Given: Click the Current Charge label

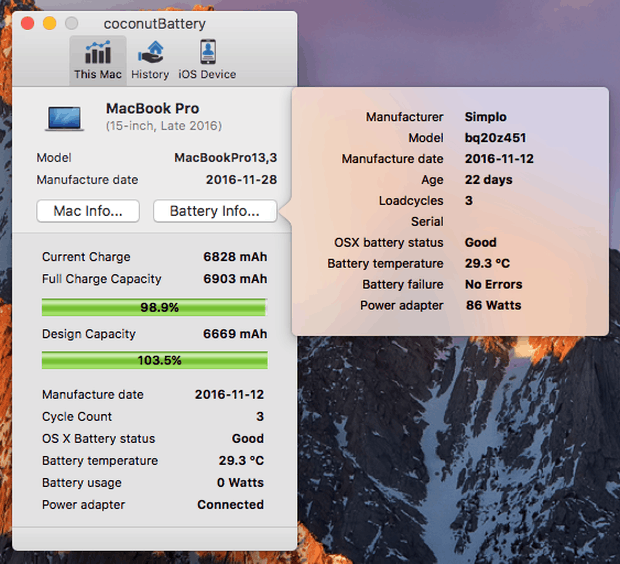Looking at the screenshot, I should [x=86, y=257].
